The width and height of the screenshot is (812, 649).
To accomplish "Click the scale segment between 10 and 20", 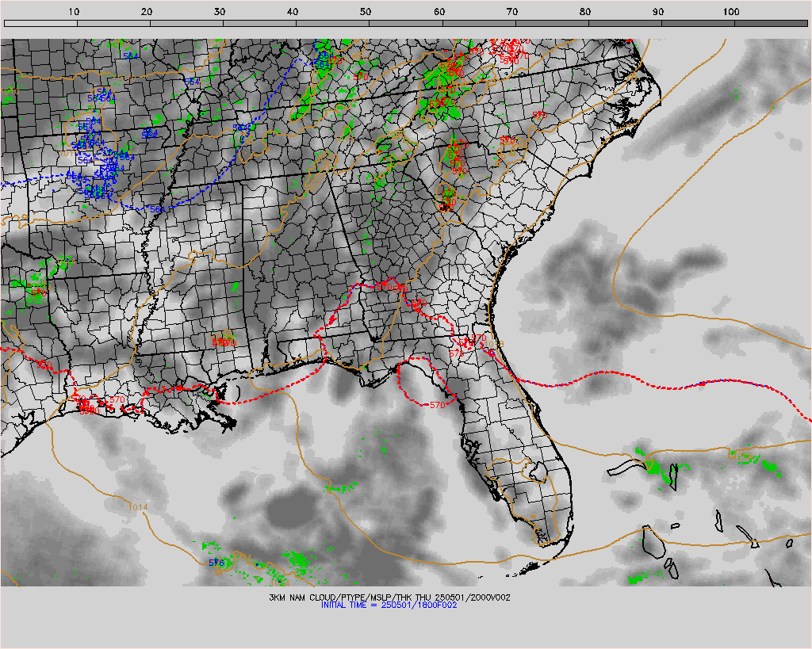I will point(114,23).
